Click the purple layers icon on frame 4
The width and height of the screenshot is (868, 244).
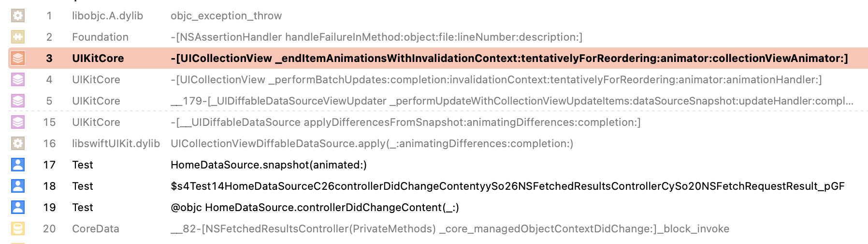click(x=18, y=79)
